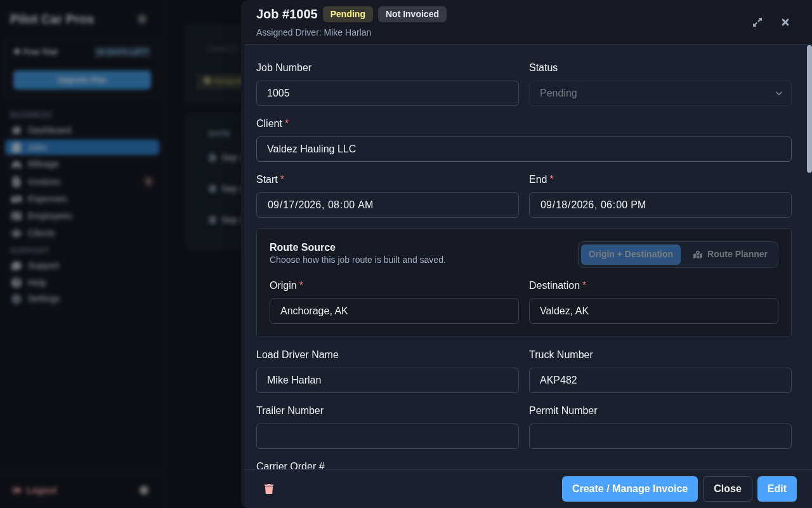This screenshot has width=812, height=508.
Task: Click the Destination field showing Valdez, AK
Action: [x=653, y=311]
